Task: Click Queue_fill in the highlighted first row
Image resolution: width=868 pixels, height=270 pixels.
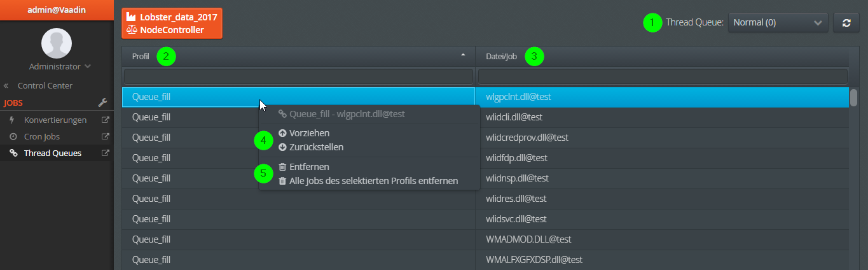Action: (x=151, y=97)
